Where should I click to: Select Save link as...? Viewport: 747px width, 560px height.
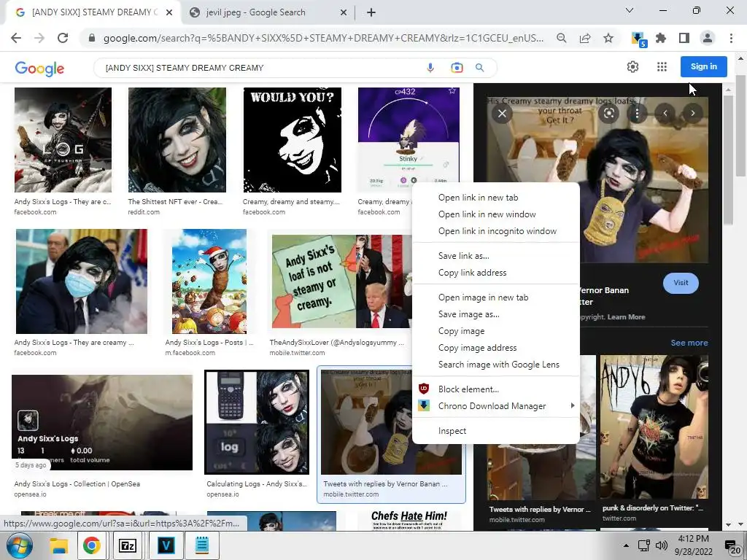point(496,256)
